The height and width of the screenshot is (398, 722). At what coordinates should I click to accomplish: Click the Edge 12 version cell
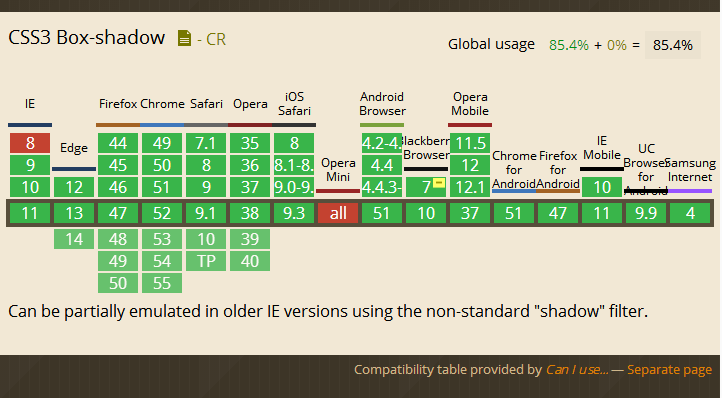pos(74,187)
